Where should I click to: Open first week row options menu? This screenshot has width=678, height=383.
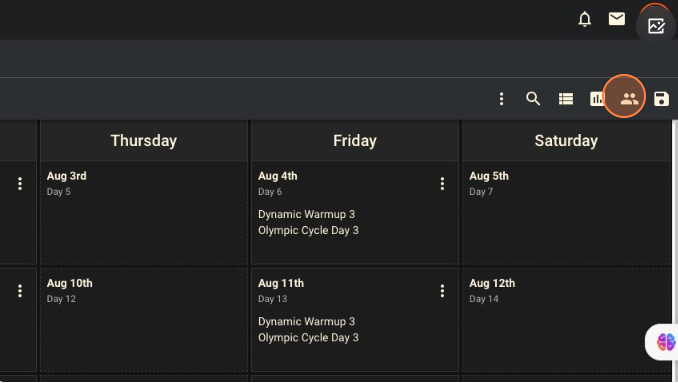19,184
